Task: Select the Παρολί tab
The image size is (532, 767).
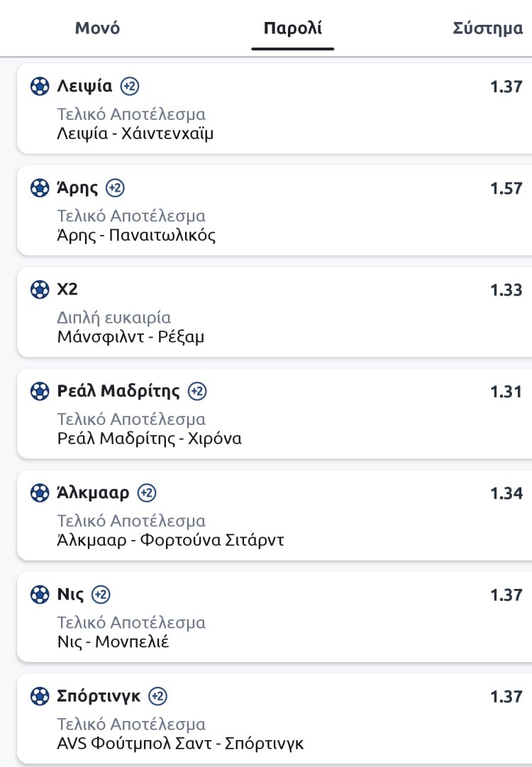Action: tap(292, 29)
